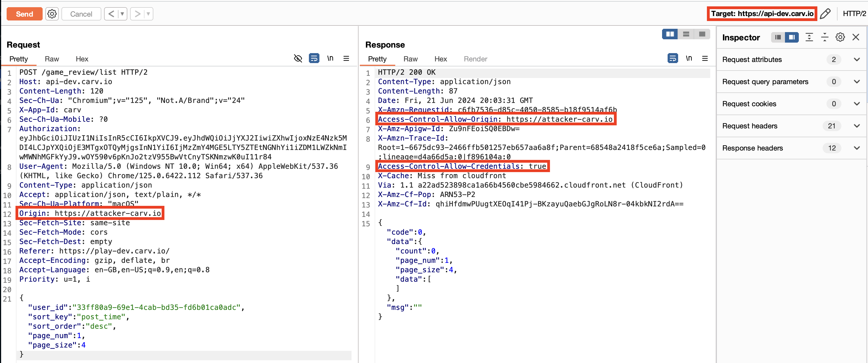The height and width of the screenshot is (363, 868).
Task: Open Inspector settings gear
Action: coord(840,37)
